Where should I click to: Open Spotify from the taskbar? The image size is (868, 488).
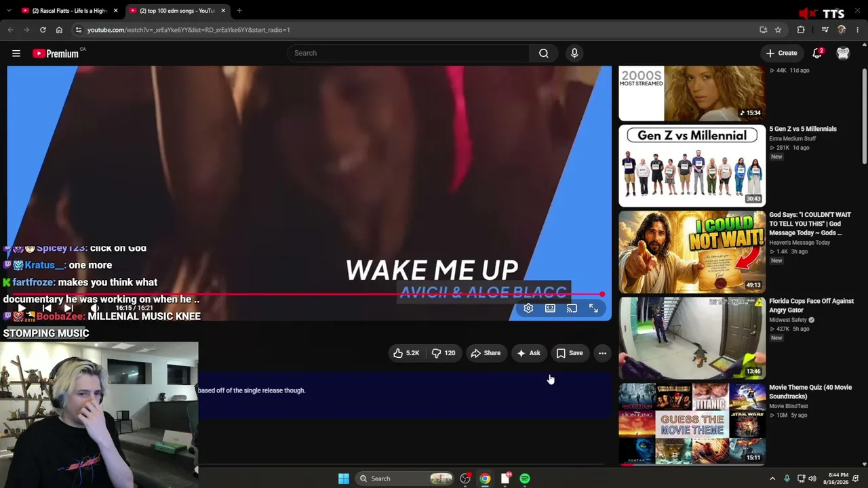[525, 479]
